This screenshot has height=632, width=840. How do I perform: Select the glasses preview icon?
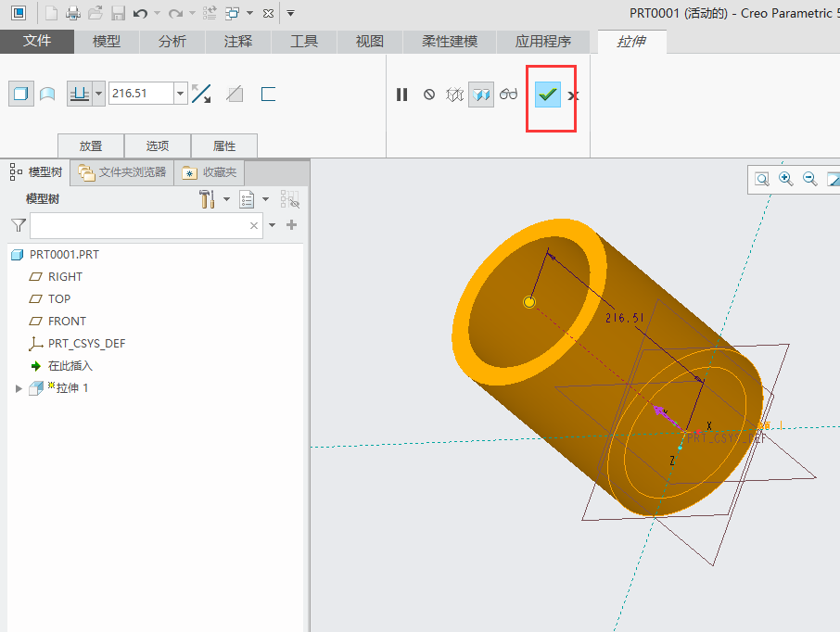coord(508,95)
